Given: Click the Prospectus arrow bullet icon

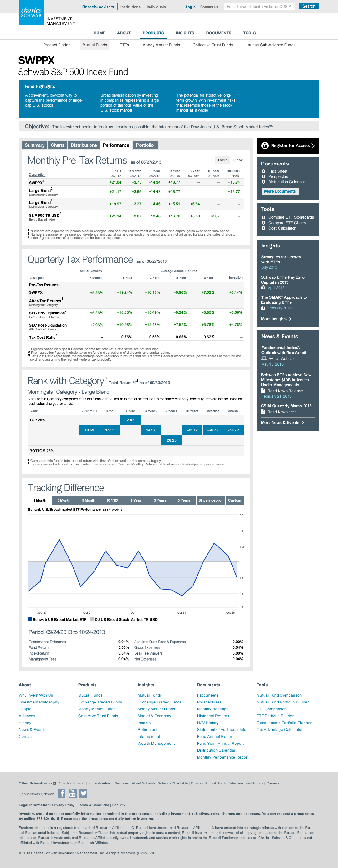Looking at the screenshot, I should click(x=264, y=176).
